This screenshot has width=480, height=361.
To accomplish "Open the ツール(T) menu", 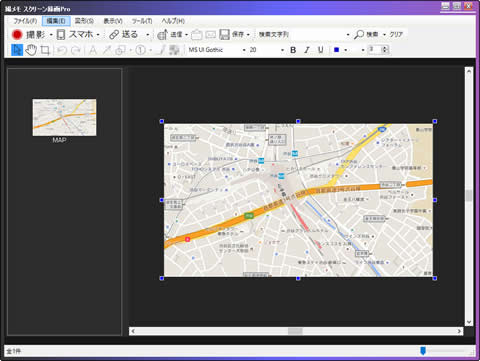I will point(142,21).
